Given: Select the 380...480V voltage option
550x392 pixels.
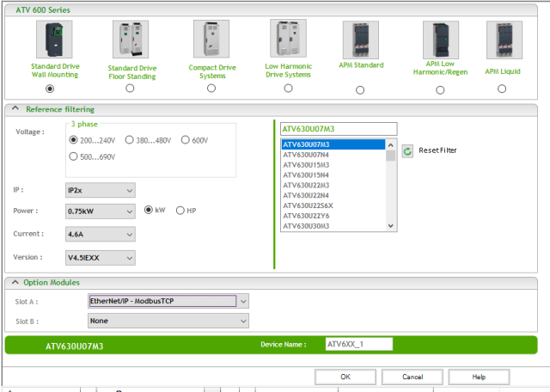Looking at the screenshot, I should (130, 139).
